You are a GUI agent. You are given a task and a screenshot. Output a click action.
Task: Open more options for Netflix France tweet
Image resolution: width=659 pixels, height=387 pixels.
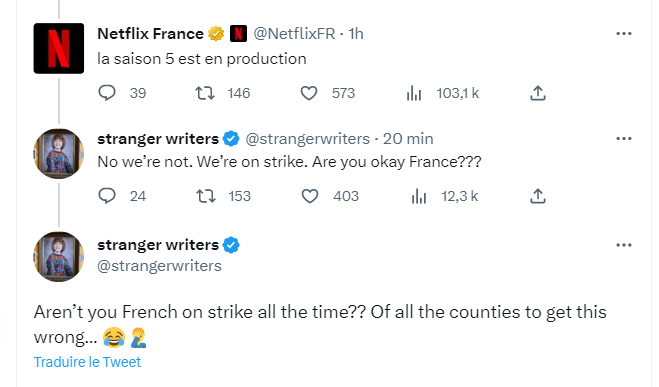624,34
